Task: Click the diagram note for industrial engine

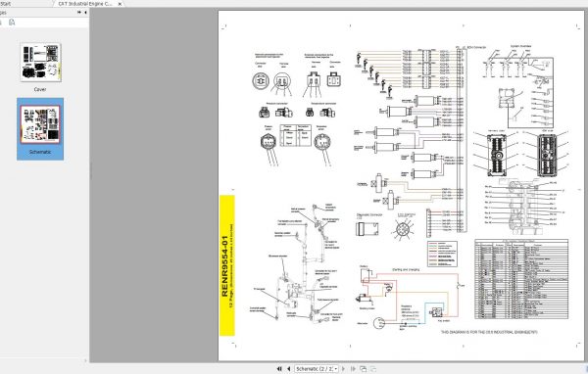Action: pos(489,332)
